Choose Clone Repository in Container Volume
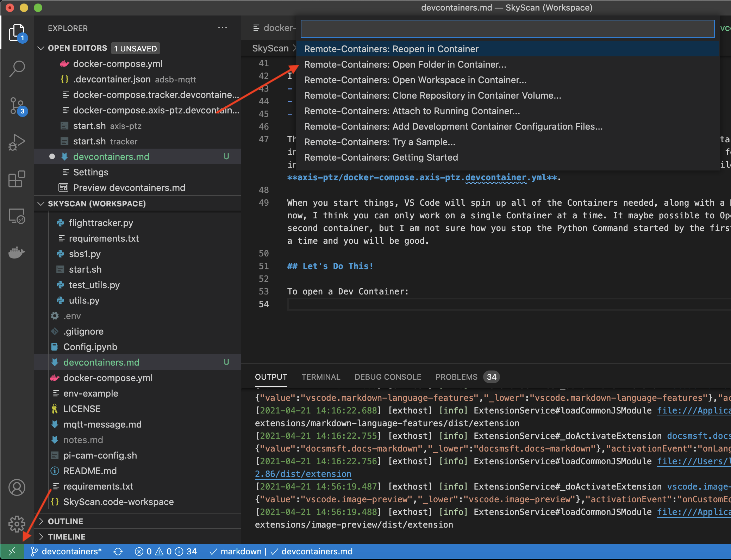Image resolution: width=731 pixels, height=560 pixels. click(x=507, y=95)
